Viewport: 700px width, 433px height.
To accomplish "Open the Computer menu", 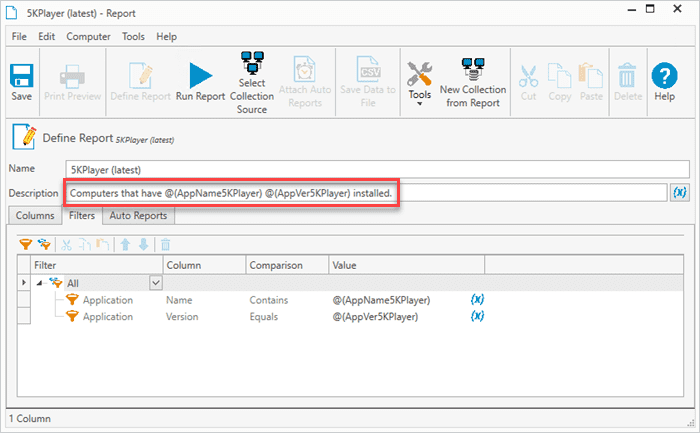I will tap(88, 37).
